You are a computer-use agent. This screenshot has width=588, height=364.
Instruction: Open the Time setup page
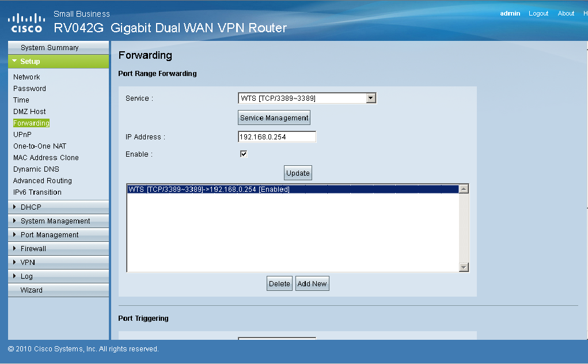[21, 100]
